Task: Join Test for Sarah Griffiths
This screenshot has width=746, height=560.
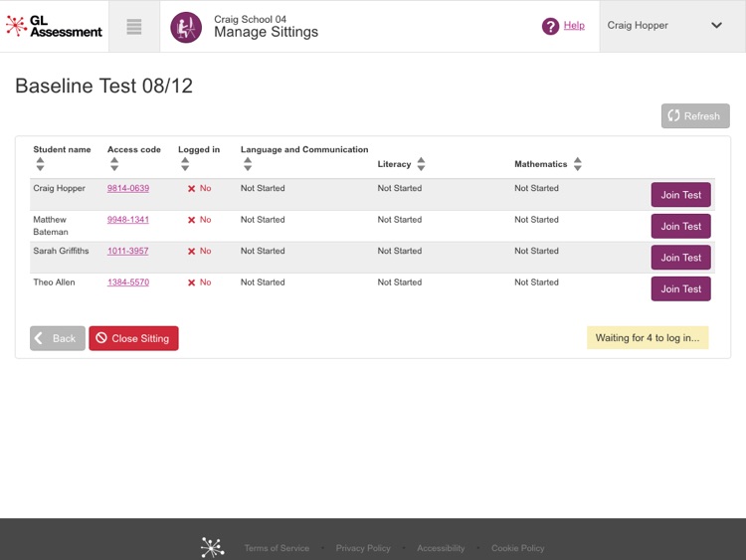Action: pyautogui.click(x=680, y=258)
